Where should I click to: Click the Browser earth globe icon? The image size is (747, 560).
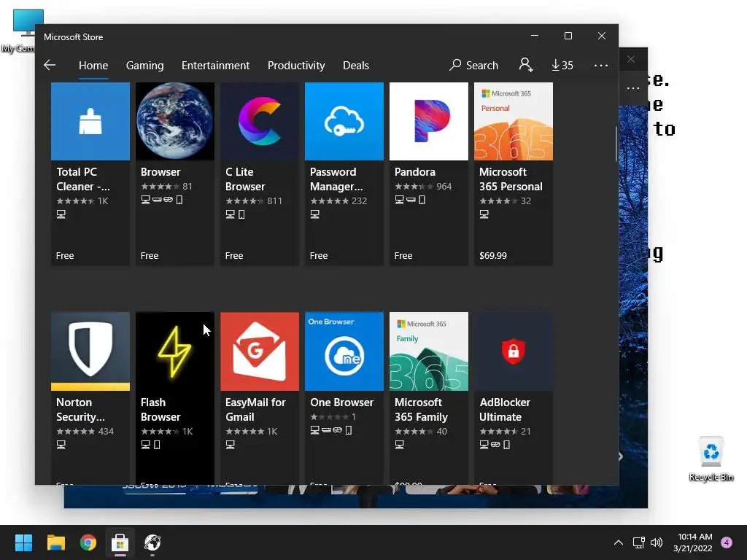click(175, 122)
